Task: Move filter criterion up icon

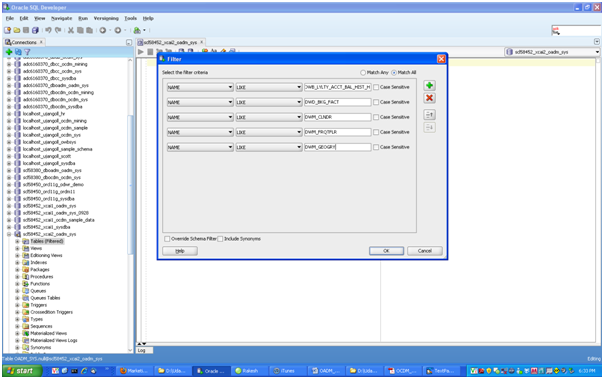Action: (x=430, y=115)
